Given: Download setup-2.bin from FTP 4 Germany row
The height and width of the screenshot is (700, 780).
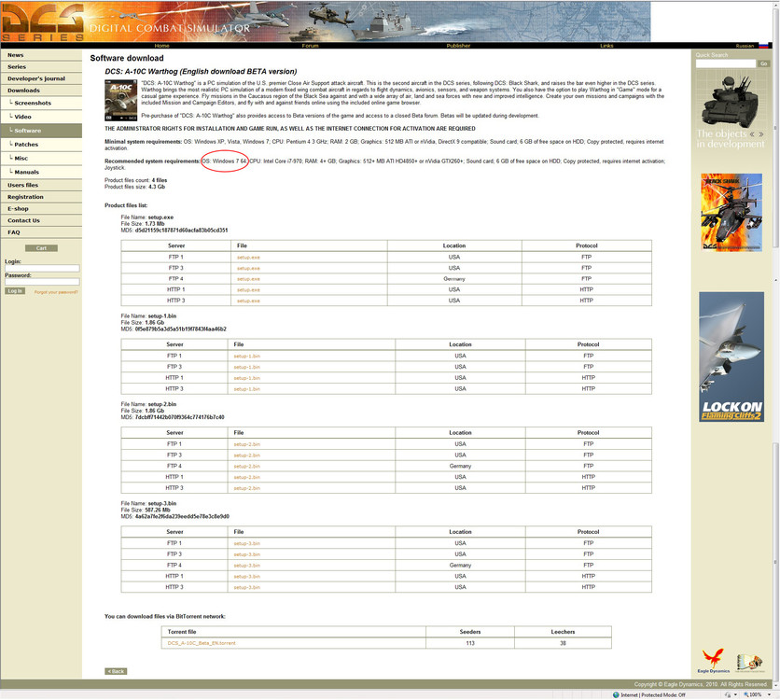Looking at the screenshot, I should pos(246,466).
